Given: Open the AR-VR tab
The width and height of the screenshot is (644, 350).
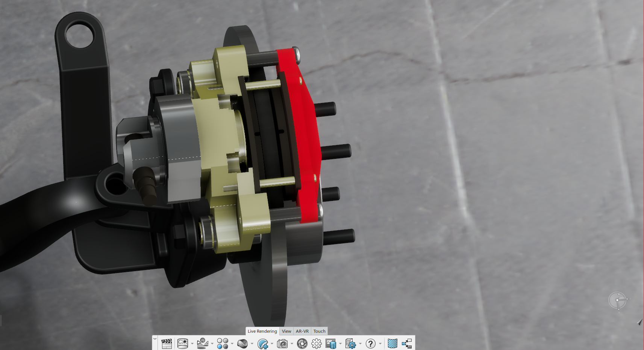Looking at the screenshot, I should 302,331.
